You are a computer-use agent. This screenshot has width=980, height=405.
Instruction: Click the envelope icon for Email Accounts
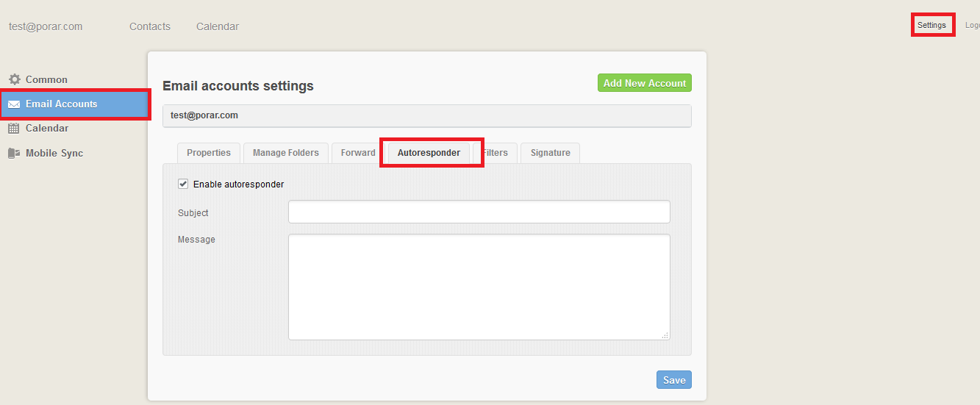pos(14,104)
